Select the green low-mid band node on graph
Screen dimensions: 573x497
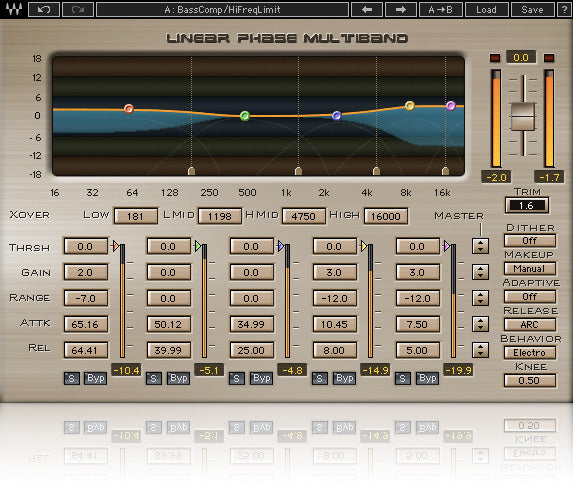point(245,116)
